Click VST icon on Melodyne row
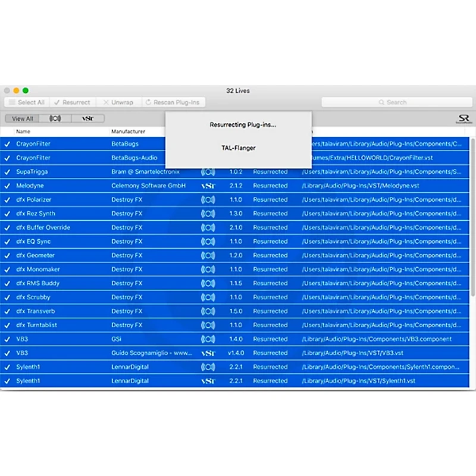Image resolution: width=476 pixels, height=476 pixels. 208,186
